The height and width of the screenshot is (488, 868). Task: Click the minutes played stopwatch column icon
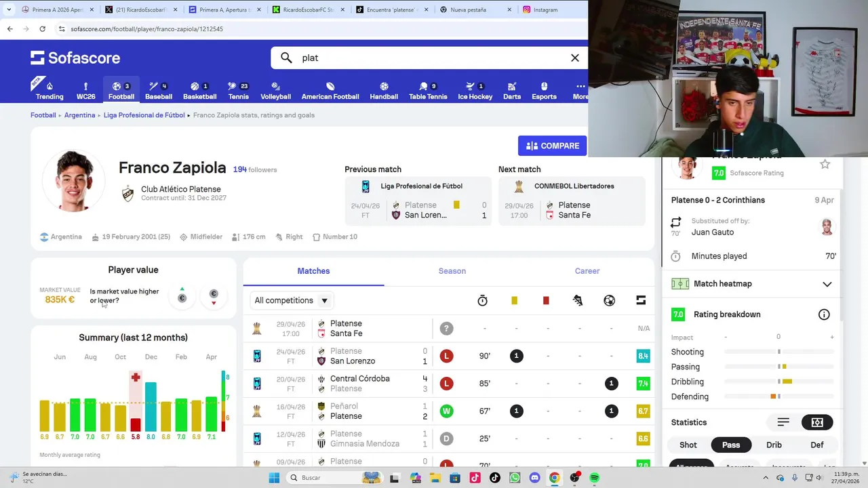(482, 300)
